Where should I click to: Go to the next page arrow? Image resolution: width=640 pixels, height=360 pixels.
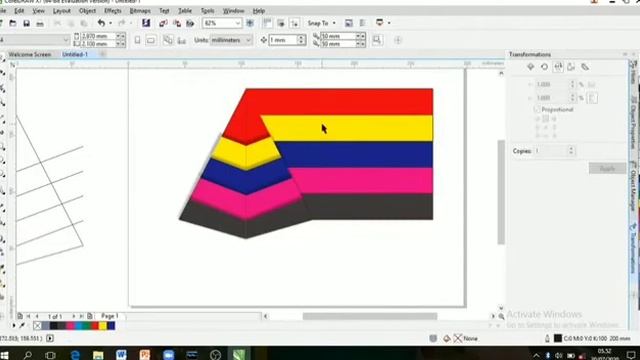(x=74, y=316)
